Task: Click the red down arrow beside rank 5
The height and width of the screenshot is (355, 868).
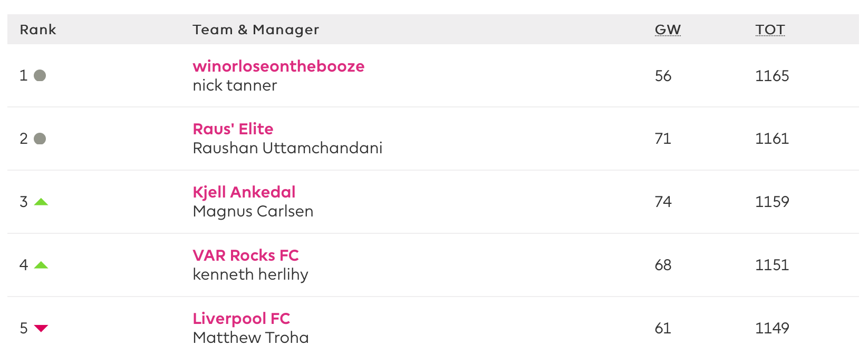Action: pyautogui.click(x=41, y=328)
